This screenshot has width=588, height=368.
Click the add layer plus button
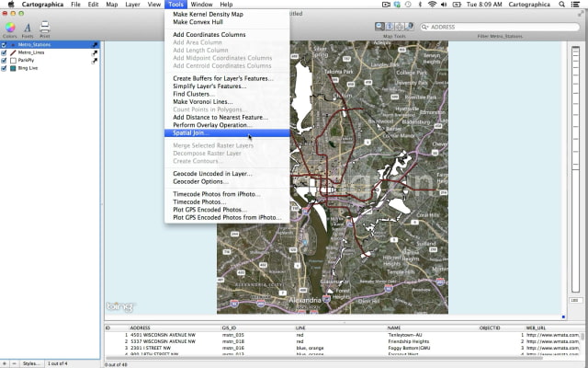5,364
